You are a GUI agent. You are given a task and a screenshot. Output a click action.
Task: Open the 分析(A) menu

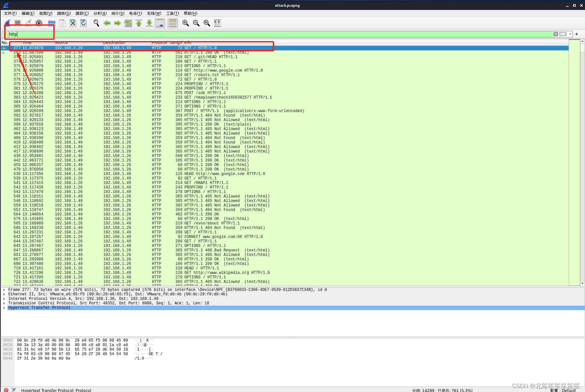[100, 13]
